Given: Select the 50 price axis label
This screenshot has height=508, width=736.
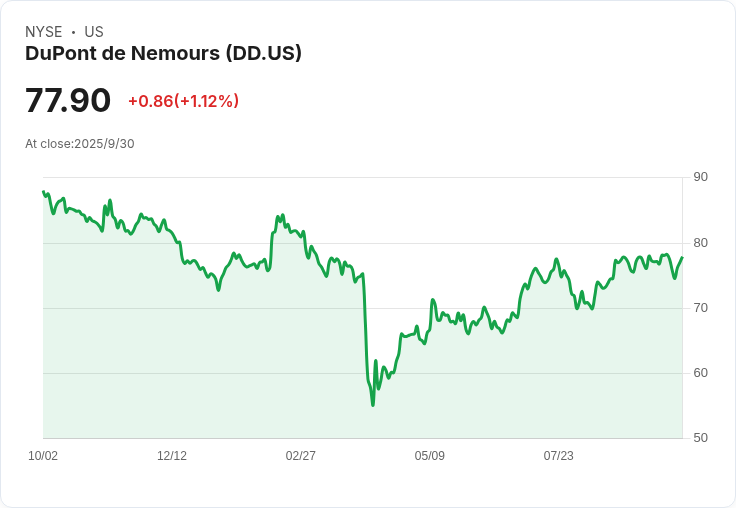Looking at the screenshot, I should pos(700,438).
